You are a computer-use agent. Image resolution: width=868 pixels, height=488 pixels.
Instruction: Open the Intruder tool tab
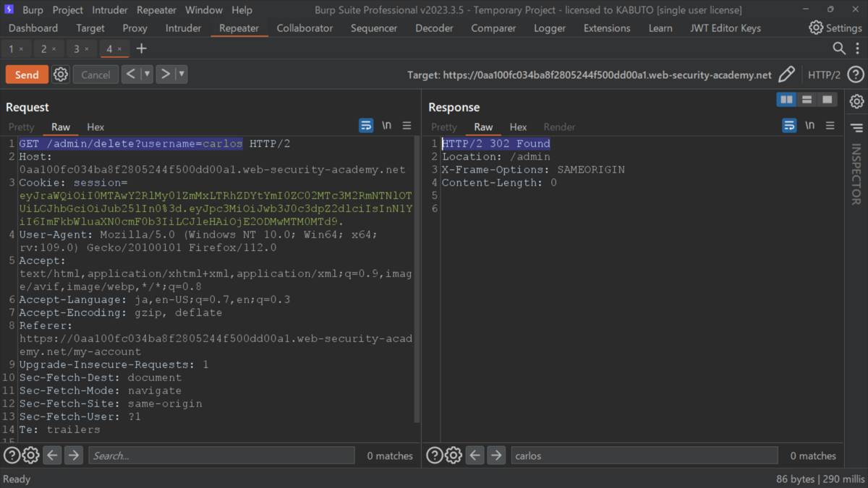(183, 28)
